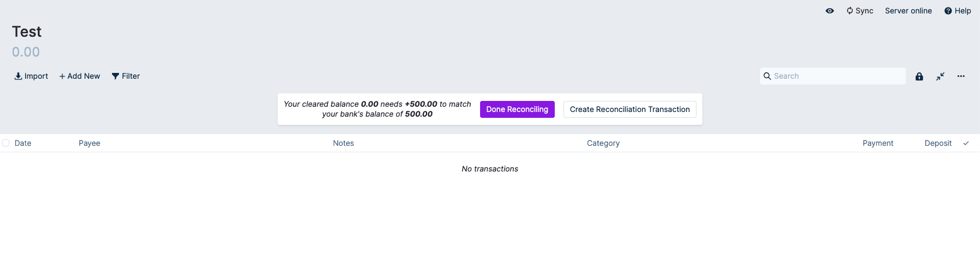Image resolution: width=980 pixels, height=280 pixels.
Task: Click the Test account name title
Action: point(27,32)
